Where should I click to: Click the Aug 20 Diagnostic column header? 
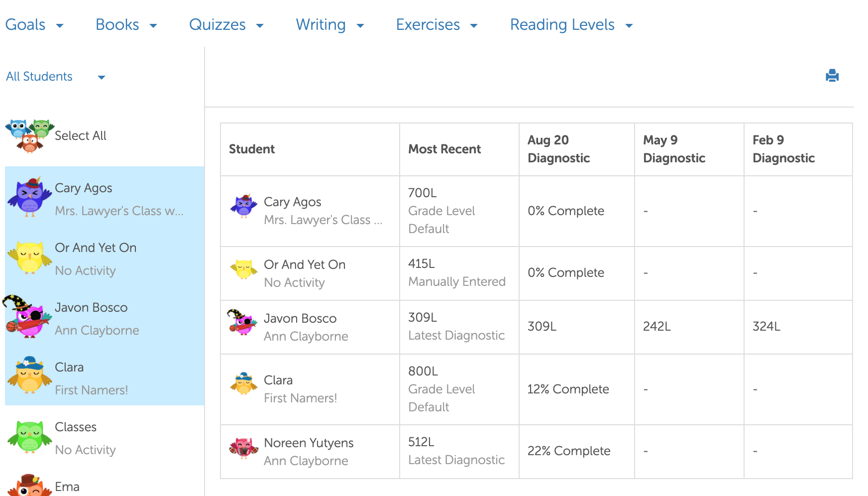click(558, 149)
